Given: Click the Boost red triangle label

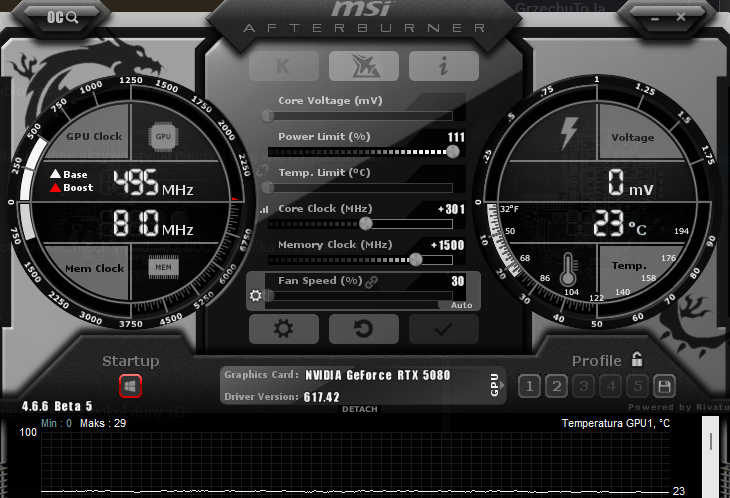Looking at the screenshot, I should click(72, 188).
